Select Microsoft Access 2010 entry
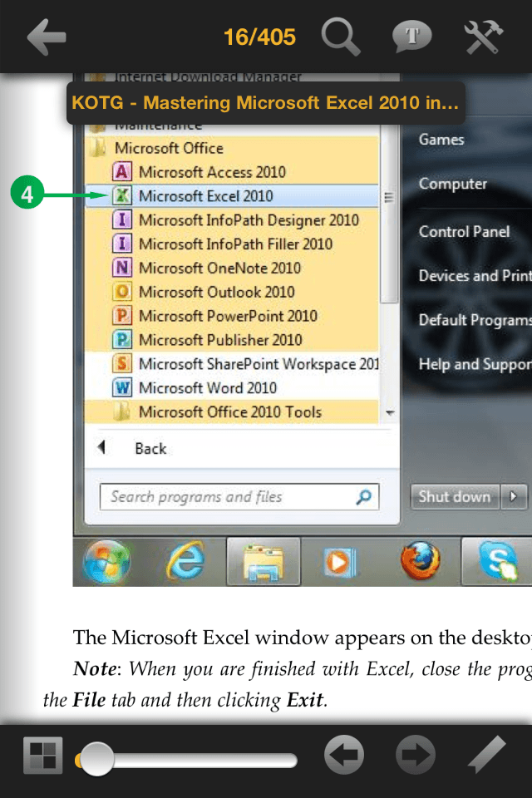 [232, 172]
